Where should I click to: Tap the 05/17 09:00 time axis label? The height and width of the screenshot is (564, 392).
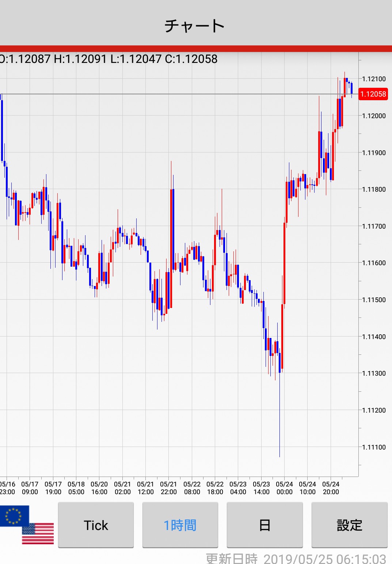[x=30, y=488]
